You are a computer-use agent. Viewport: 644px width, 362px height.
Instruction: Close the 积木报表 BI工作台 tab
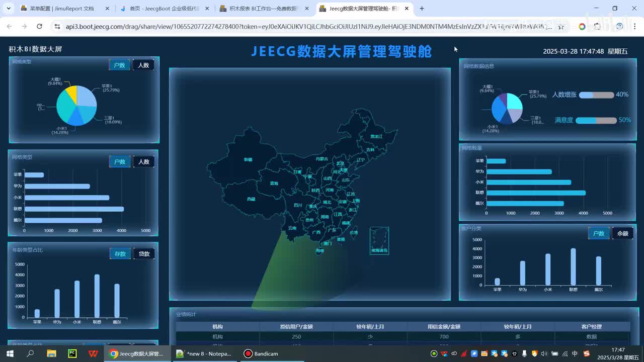(x=306, y=9)
